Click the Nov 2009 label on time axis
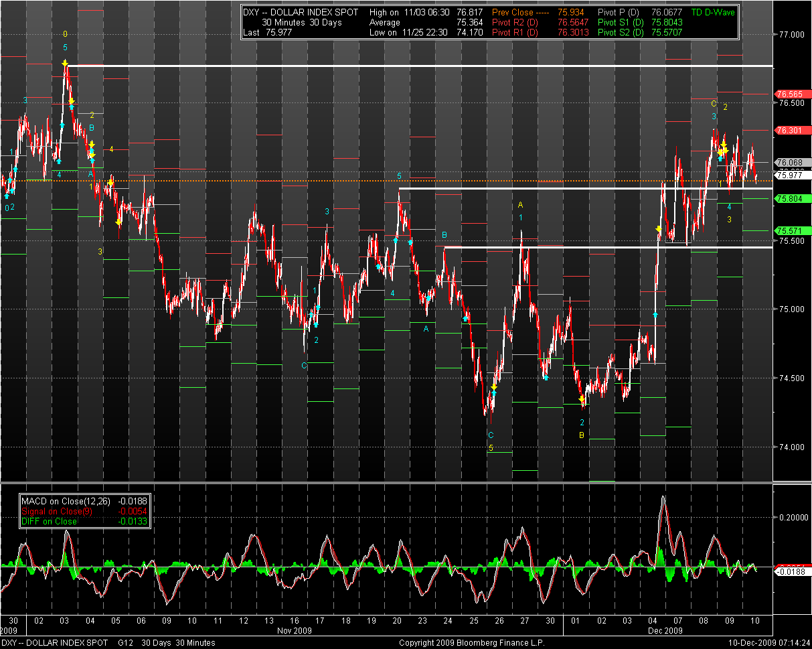The width and height of the screenshot is (812, 649). 295,630
